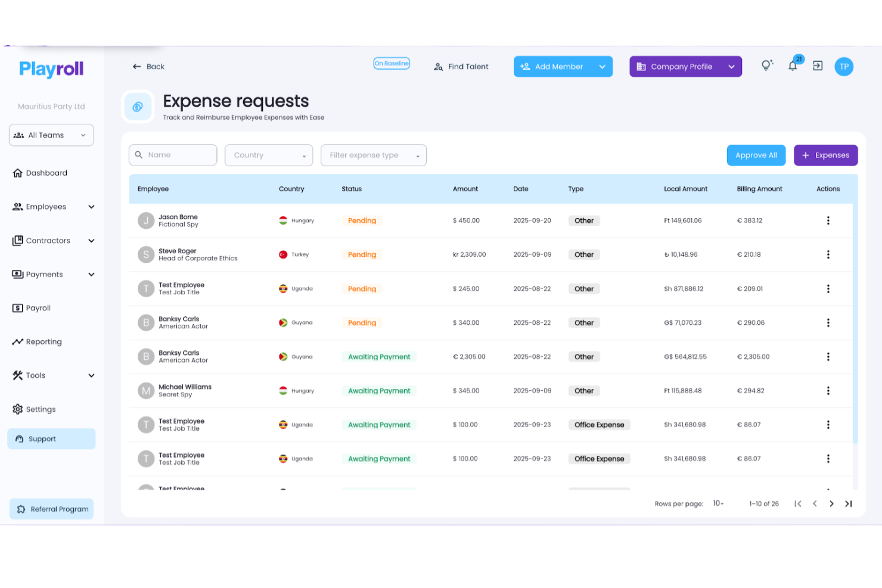Image resolution: width=882 pixels, height=588 pixels.
Task: Open the All Teams dropdown
Action: click(51, 135)
